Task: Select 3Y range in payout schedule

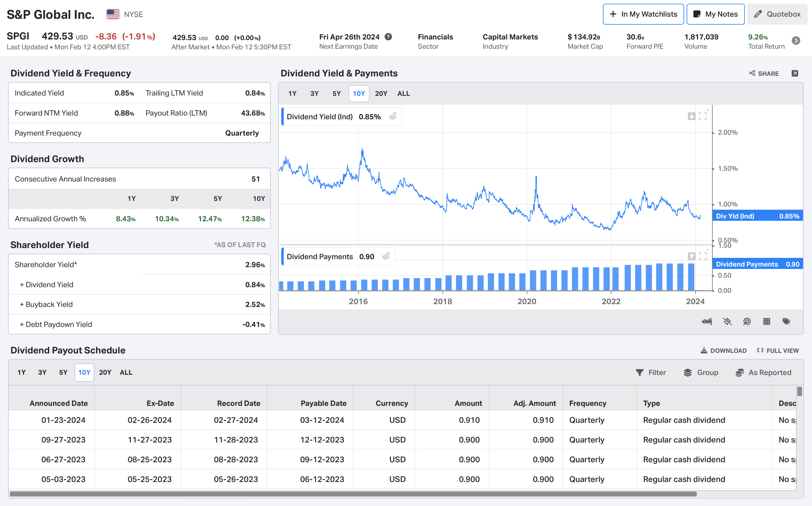Action: coord(42,373)
